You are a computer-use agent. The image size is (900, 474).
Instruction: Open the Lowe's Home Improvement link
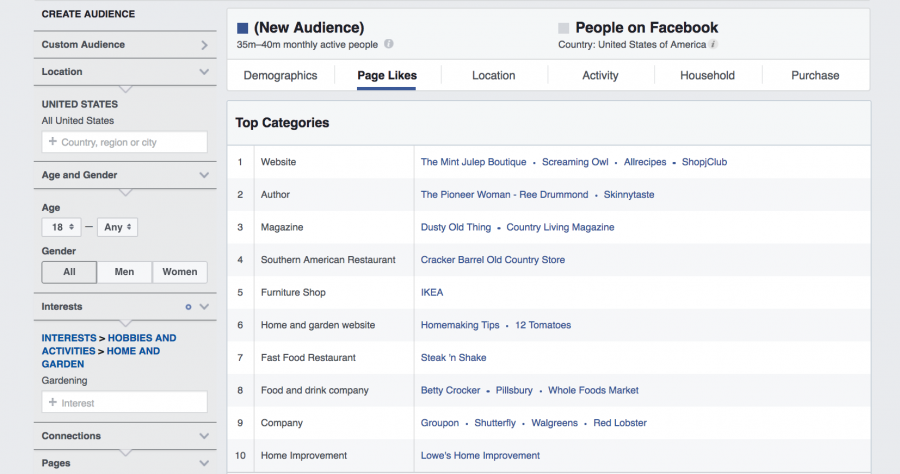[480, 456]
